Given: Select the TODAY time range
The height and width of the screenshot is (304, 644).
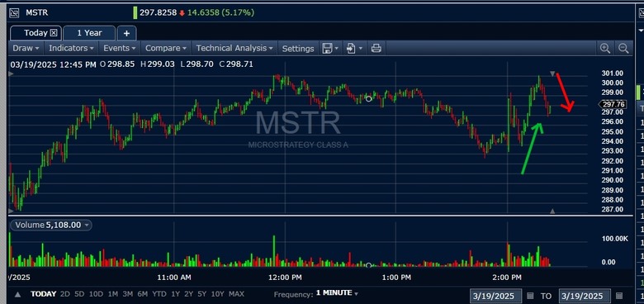Looking at the screenshot, I should pyautogui.click(x=44, y=294).
